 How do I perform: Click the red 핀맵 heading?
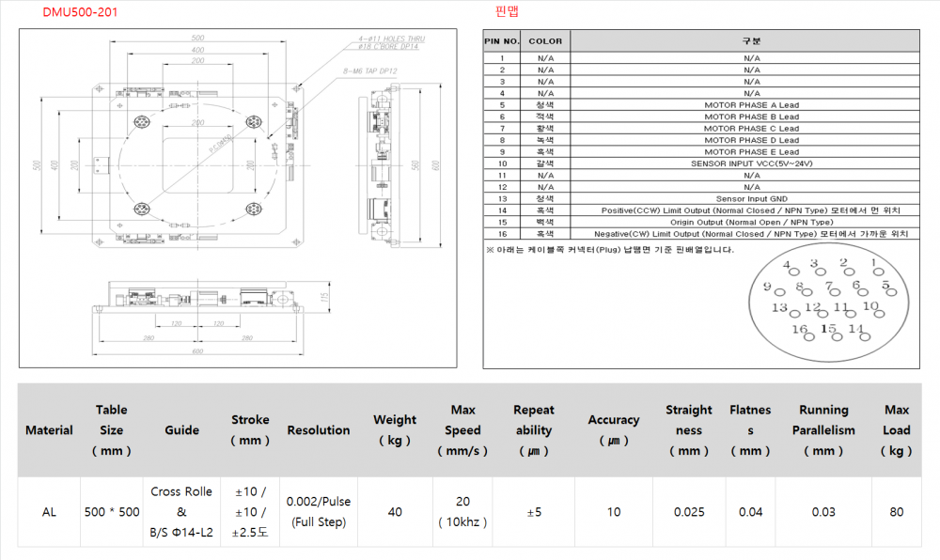click(x=506, y=12)
